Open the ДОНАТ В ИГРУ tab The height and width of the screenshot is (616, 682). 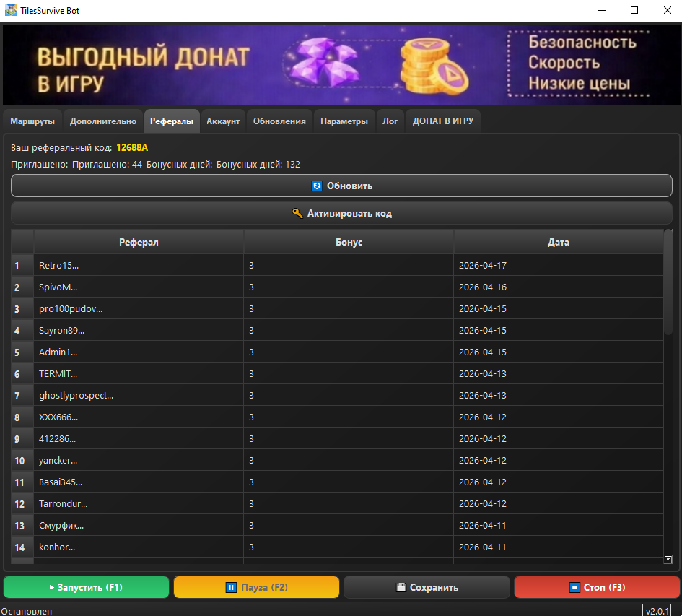(443, 121)
